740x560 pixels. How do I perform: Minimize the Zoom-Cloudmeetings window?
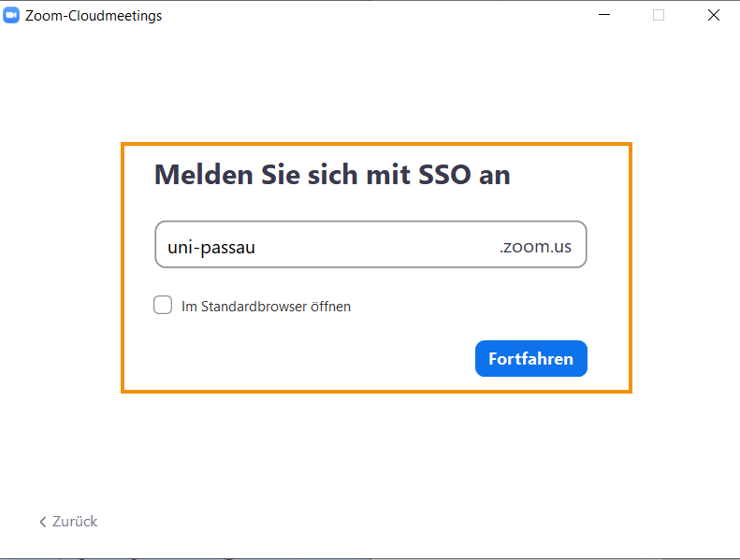[x=604, y=15]
